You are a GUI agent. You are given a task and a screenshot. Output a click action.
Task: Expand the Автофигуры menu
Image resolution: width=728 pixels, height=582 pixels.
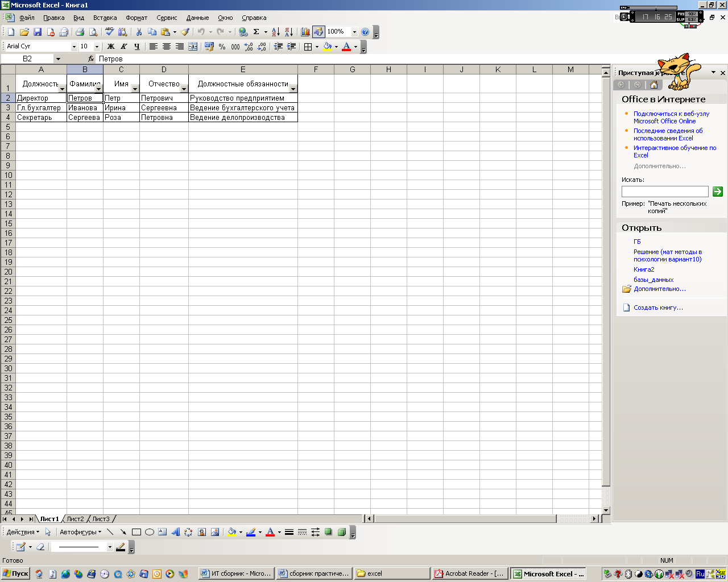click(80, 532)
